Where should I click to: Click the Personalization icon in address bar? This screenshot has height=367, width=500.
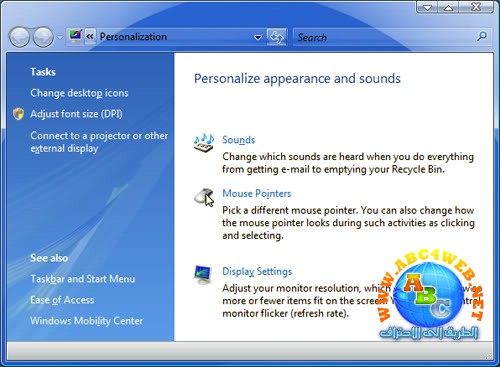pyautogui.click(x=75, y=36)
